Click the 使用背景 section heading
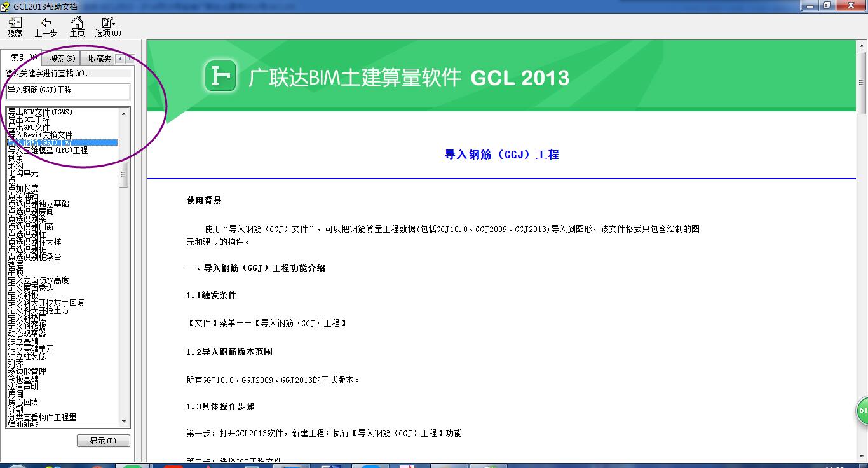 click(x=204, y=200)
